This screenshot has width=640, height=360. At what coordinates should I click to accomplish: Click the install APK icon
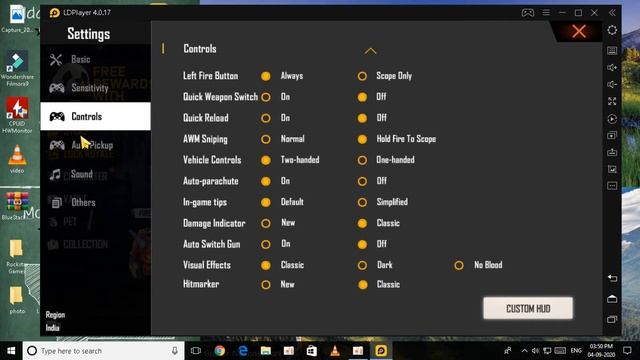(612, 152)
